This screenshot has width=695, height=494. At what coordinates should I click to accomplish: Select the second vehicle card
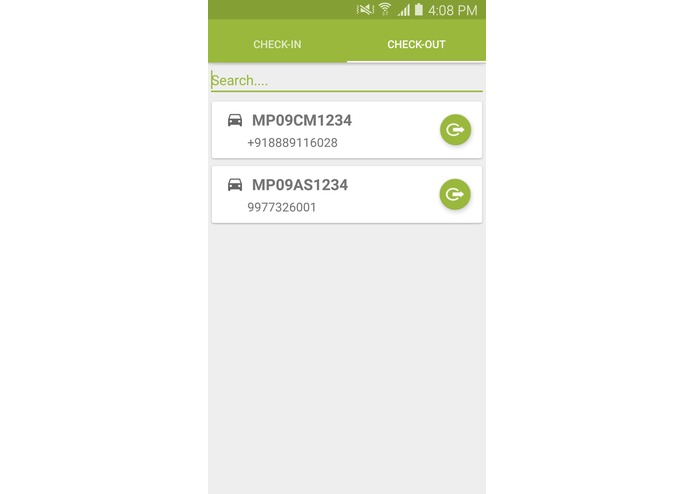[347, 194]
